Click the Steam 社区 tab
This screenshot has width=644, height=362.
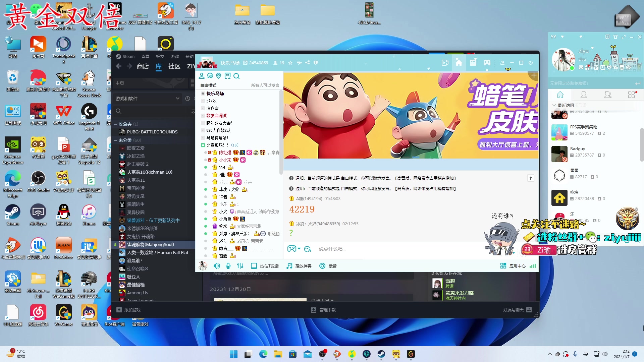(174, 66)
